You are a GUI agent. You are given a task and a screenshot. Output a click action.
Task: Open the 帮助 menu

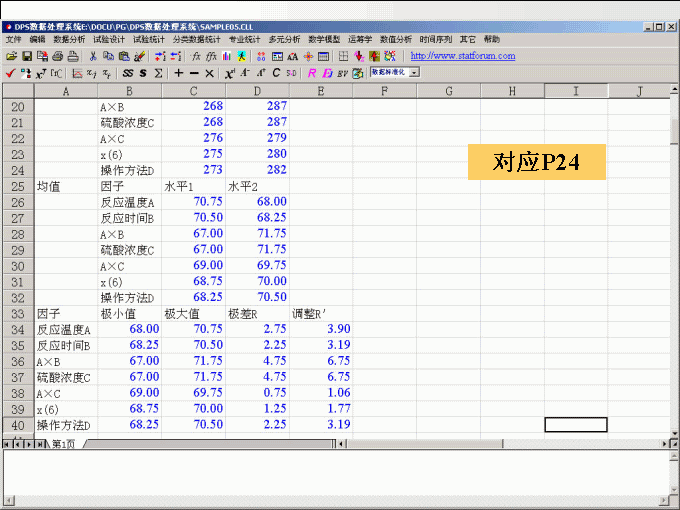click(x=492, y=39)
